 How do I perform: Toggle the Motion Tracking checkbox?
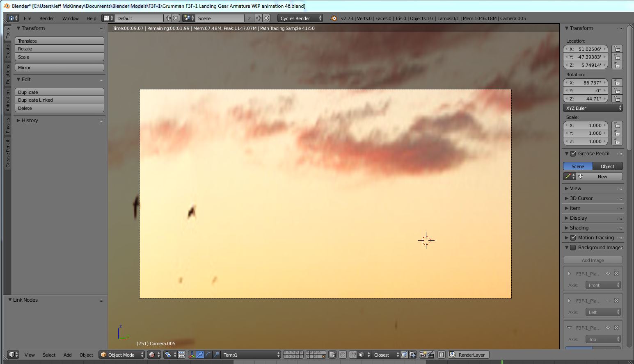point(573,238)
